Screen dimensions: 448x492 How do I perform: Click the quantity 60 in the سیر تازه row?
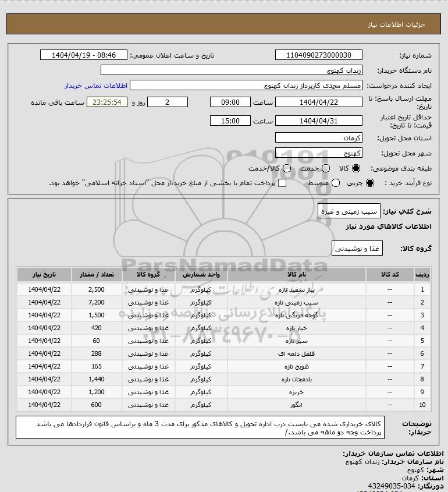coord(97,341)
